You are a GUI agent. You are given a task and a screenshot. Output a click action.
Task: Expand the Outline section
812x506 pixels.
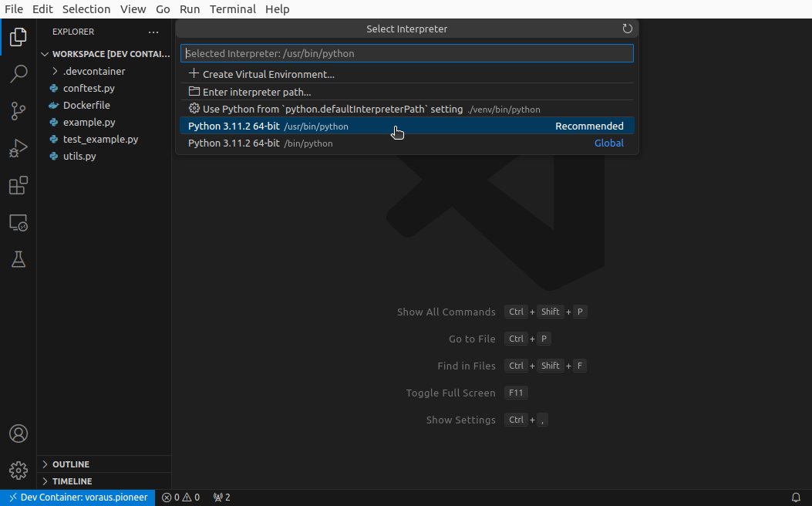coord(71,464)
